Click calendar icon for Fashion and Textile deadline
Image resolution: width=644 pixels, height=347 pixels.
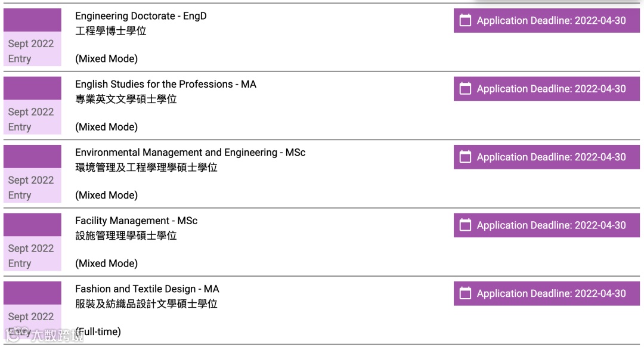[x=466, y=293]
